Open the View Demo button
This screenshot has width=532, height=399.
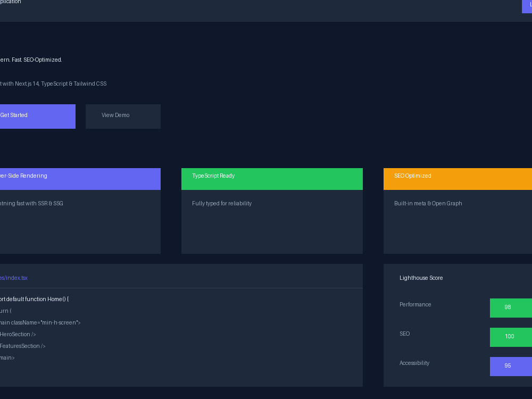pos(123,117)
